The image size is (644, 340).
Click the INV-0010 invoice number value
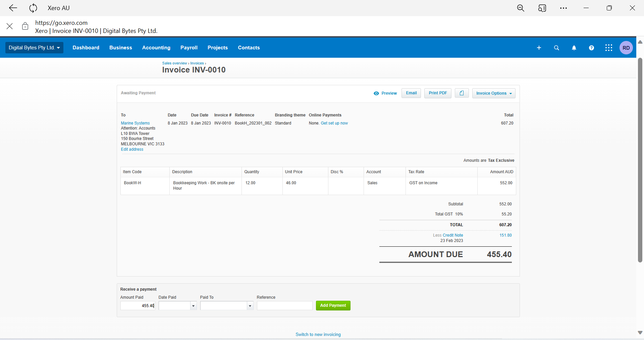(223, 123)
